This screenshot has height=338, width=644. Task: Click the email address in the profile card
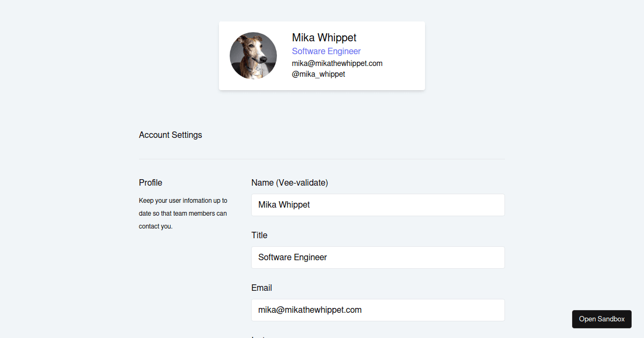(x=337, y=63)
